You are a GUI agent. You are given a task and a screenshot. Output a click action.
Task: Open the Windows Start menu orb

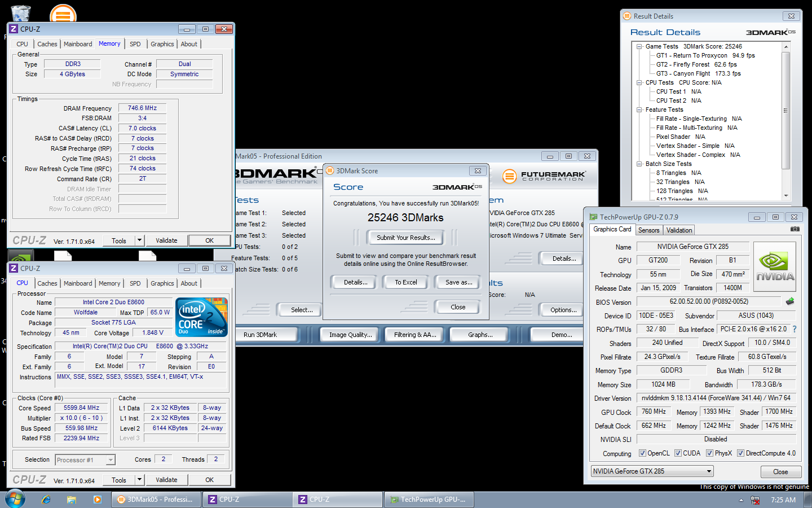click(x=15, y=499)
